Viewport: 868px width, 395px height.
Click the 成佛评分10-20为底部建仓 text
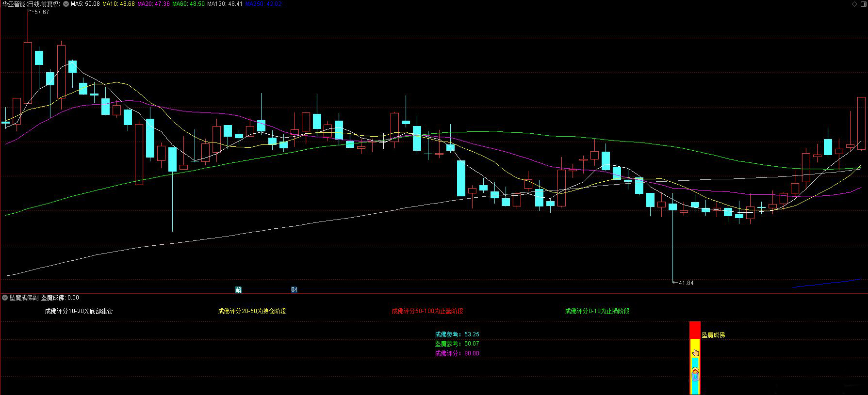(79, 311)
